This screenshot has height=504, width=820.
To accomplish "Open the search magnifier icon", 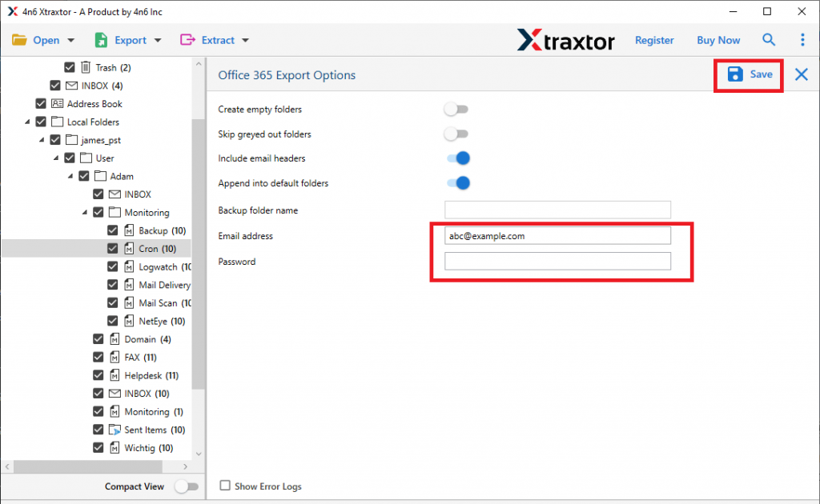I will [768, 40].
